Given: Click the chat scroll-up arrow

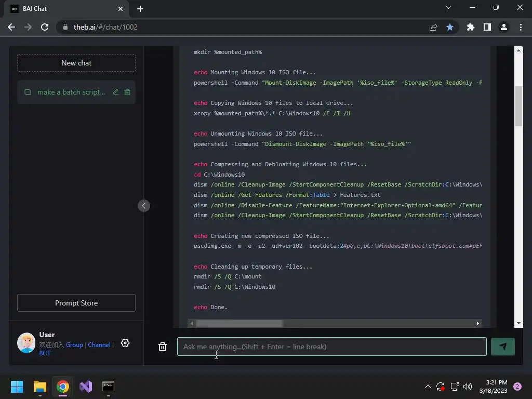Looking at the screenshot, I should 518,50.
